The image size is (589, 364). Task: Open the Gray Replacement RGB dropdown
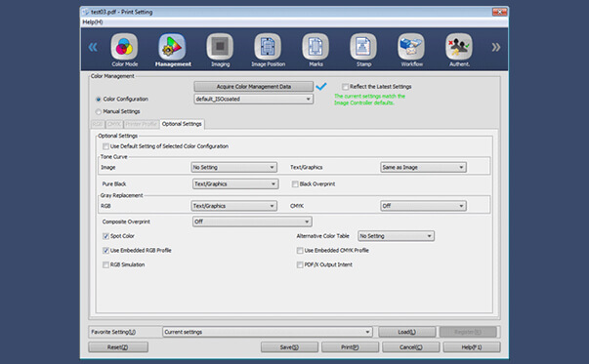click(234, 206)
